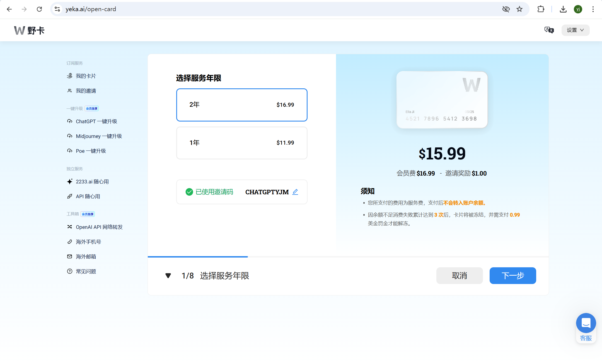
Task: Open ChatGPT 一键升级 sidebar item
Action: [96, 121]
